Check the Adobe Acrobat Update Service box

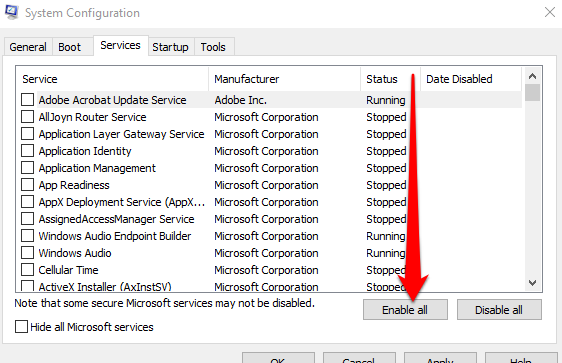(x=28, y=100)
